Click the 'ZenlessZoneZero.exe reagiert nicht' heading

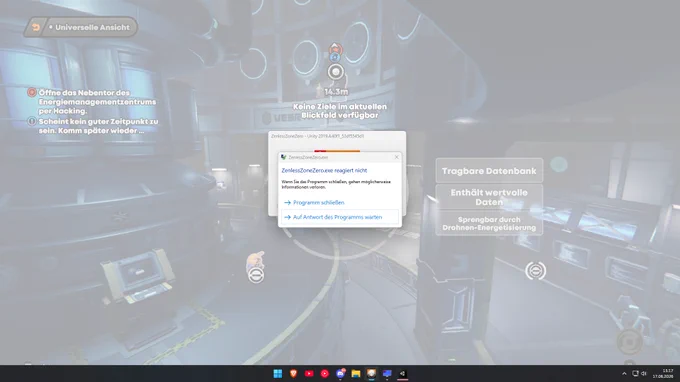[324, 170]
